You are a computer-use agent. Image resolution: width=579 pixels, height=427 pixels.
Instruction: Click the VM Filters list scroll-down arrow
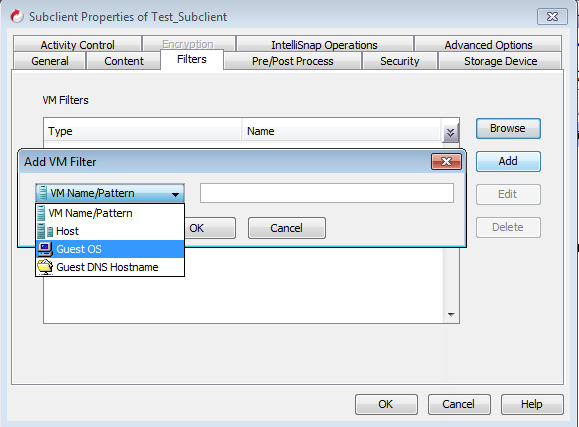coord(451,315)
